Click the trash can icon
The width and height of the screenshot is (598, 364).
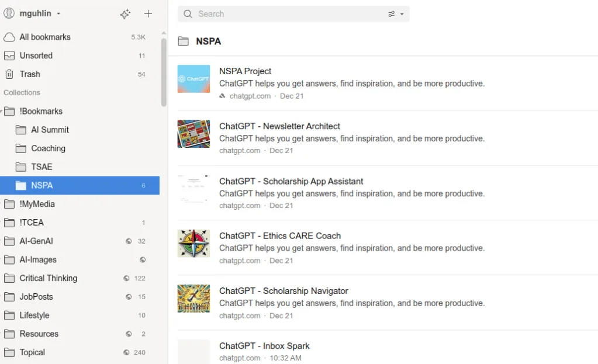click(9, 74)
